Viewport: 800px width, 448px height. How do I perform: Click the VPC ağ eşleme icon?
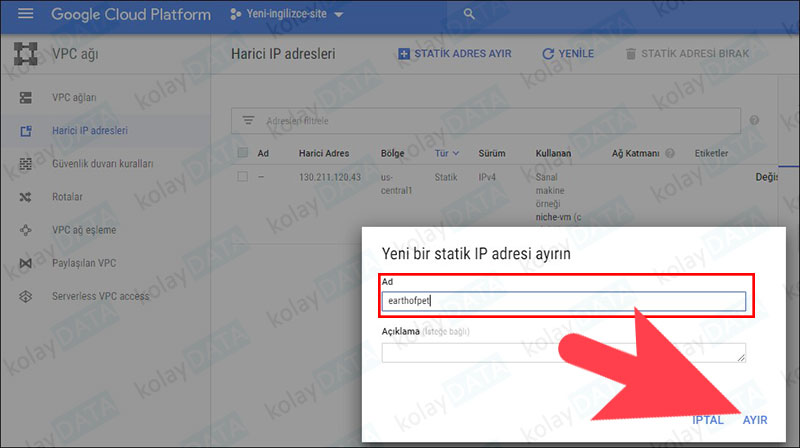(x=26, y=230)
